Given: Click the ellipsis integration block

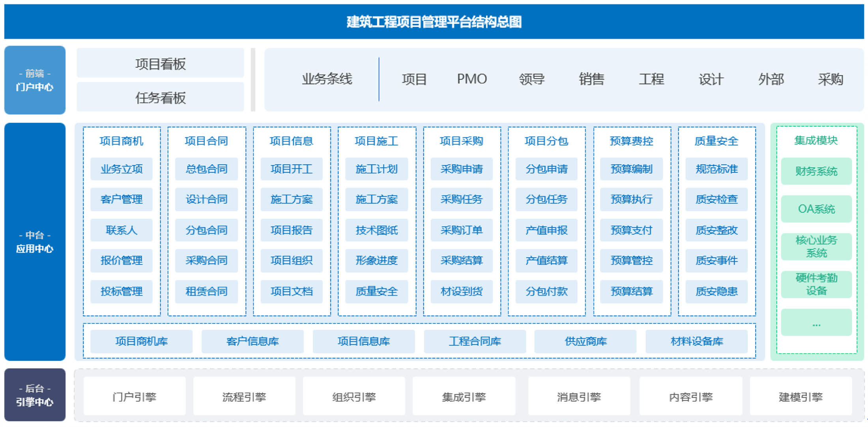Looking at the screenshot, I should tap(816, 323).
